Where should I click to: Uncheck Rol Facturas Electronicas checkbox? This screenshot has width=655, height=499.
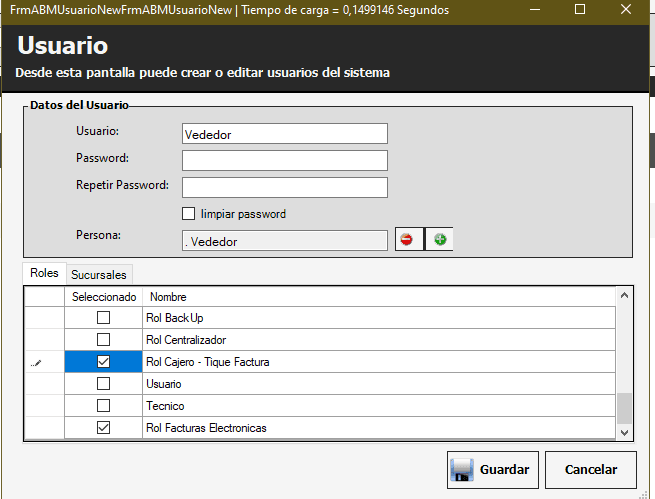pos(103,428)
